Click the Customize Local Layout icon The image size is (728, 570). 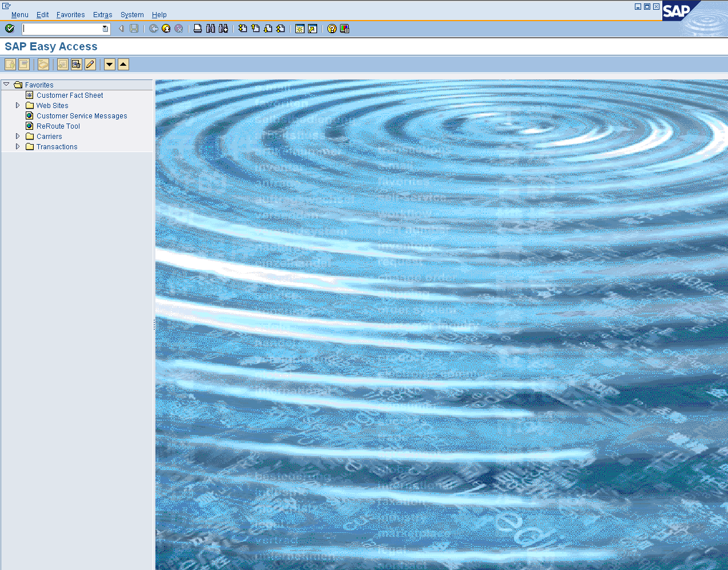point(345,29)
